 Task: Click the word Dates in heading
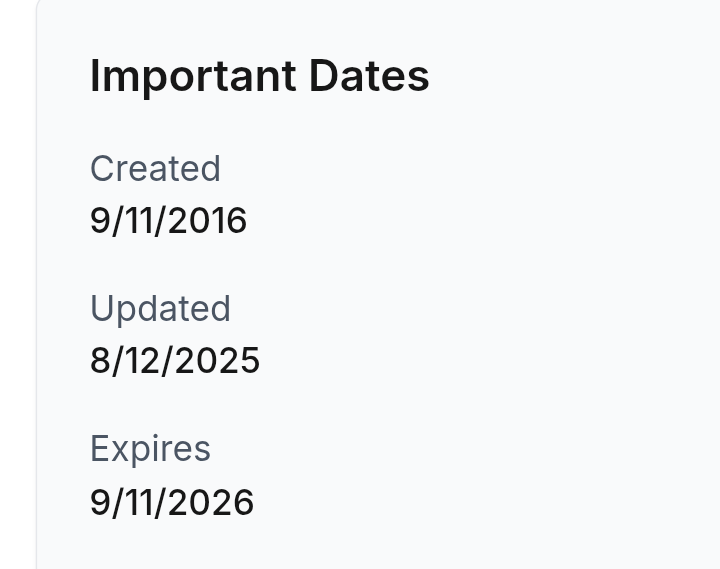coord(370,76)
